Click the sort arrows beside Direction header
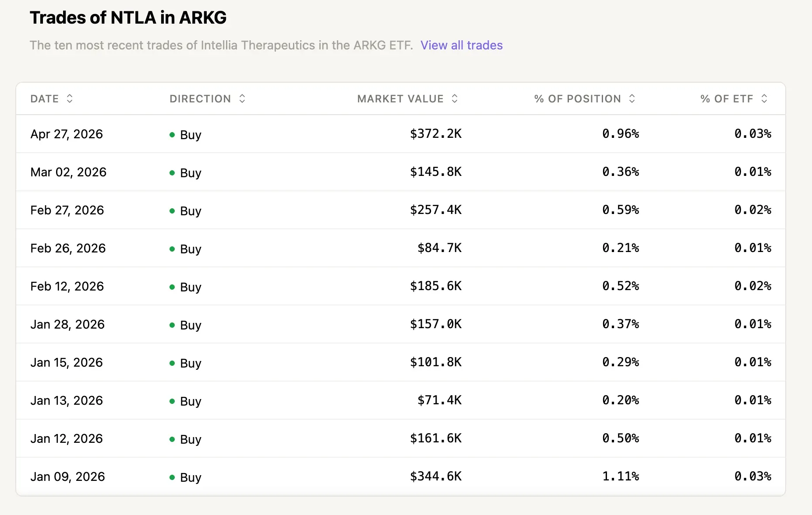This screenshot has height=515, width=812. [242, 98]
